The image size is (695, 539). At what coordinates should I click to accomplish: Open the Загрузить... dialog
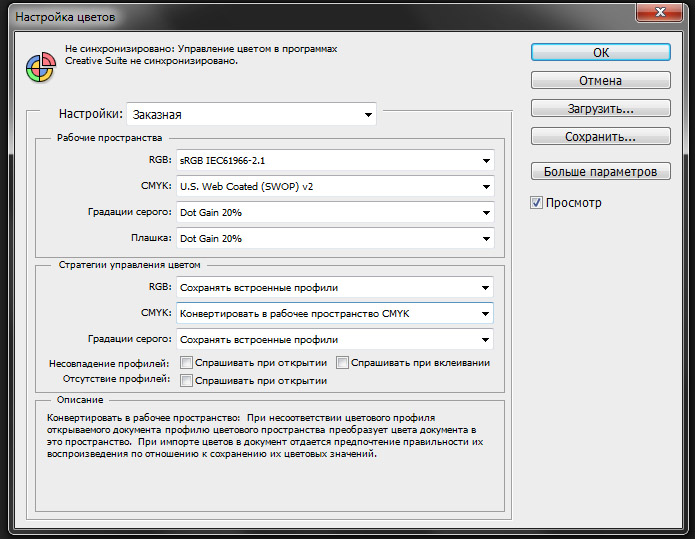[x=601, y=108]
